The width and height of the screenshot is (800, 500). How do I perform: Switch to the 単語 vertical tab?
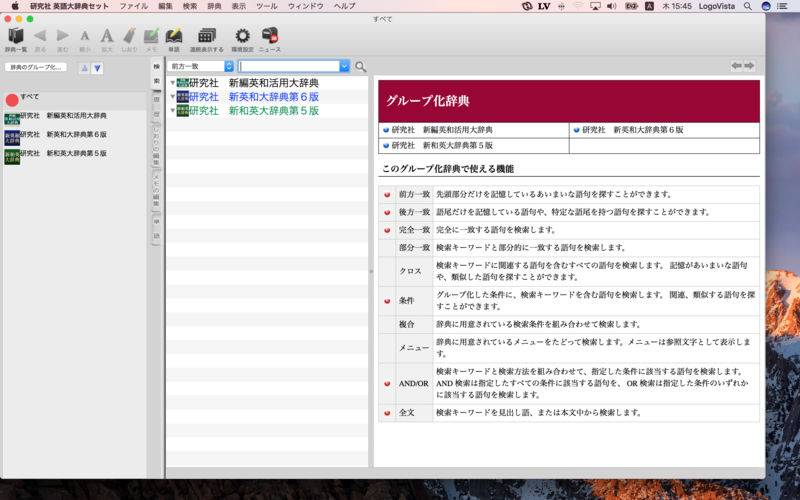pyautogui.click(x=157, y=229)
